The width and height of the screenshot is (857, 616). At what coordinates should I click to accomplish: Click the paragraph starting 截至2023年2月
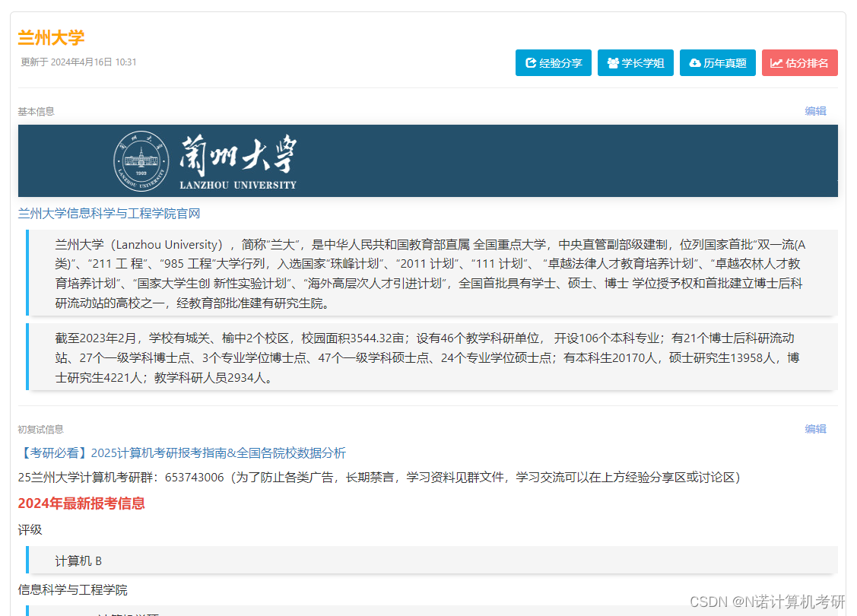[x=432, y=357]
